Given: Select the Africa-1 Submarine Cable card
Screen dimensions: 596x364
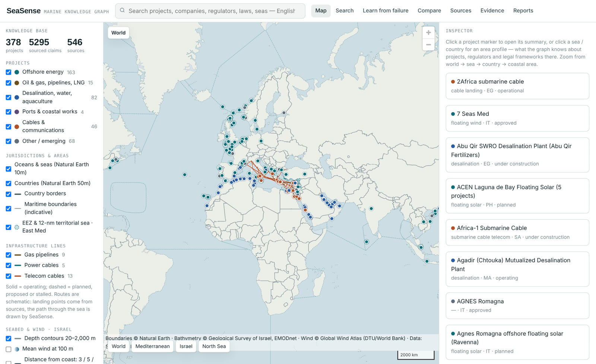Looking at the screenshot, I should 517,233.
